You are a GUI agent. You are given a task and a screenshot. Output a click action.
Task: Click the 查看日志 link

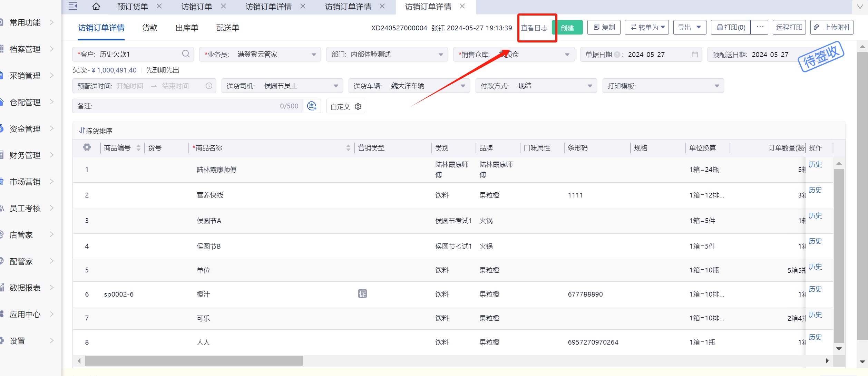(x=534, y=28)
